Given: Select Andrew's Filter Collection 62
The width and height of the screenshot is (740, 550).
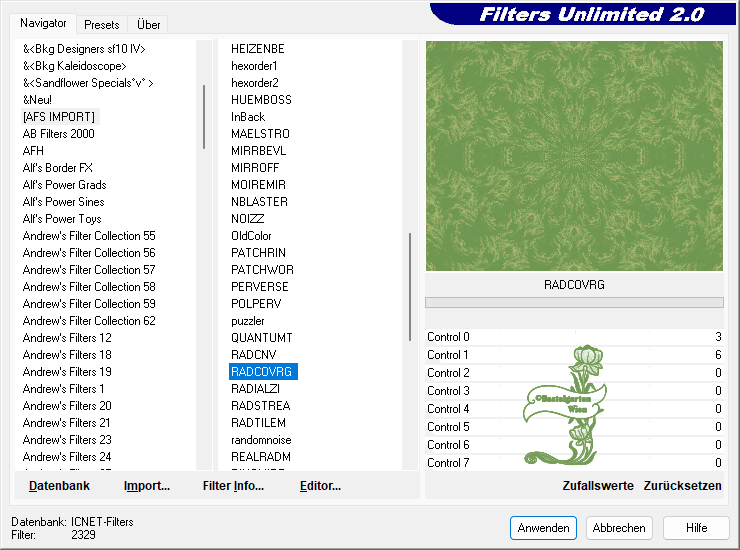Looking at the screenshot, I should 89,321.
